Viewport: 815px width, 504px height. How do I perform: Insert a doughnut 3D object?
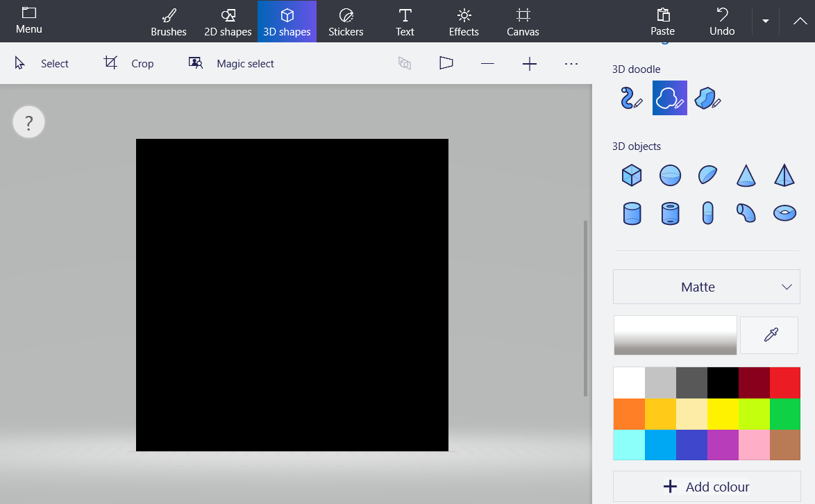(x=784, y=213)
